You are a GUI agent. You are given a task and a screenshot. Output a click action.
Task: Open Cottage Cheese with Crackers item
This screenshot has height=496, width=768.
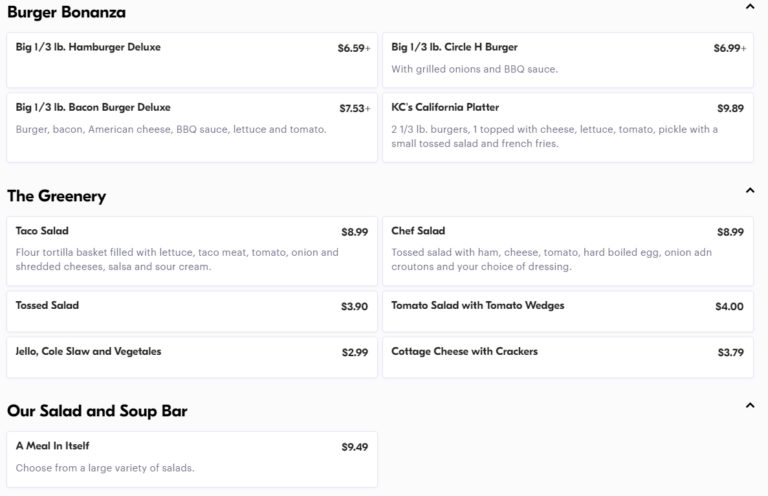click(x=568, y=357)
